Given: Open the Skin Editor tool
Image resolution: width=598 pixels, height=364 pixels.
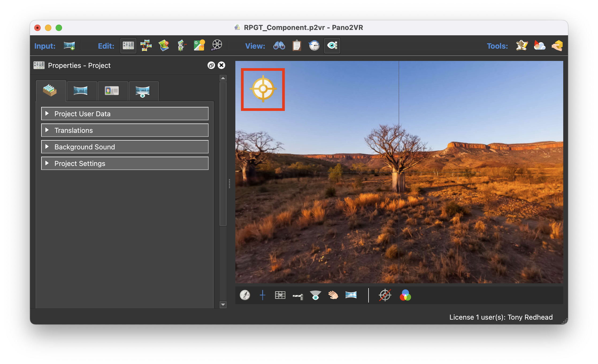Looking at the screenshot, I should pyautogui.click(x=522, y=46).
